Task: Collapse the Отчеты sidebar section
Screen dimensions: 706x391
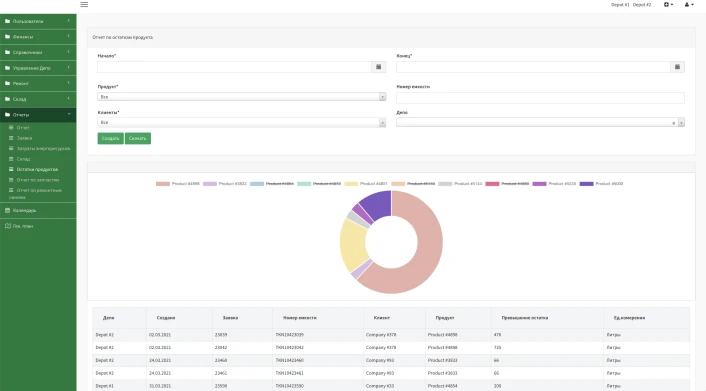Action: click(x=38, y=115)
